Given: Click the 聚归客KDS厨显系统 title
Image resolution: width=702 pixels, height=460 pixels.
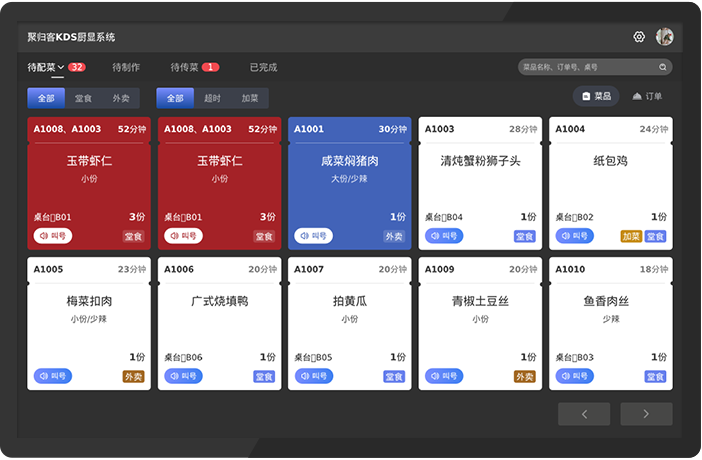Looking at the screenshot, I should tap(71, 37).
